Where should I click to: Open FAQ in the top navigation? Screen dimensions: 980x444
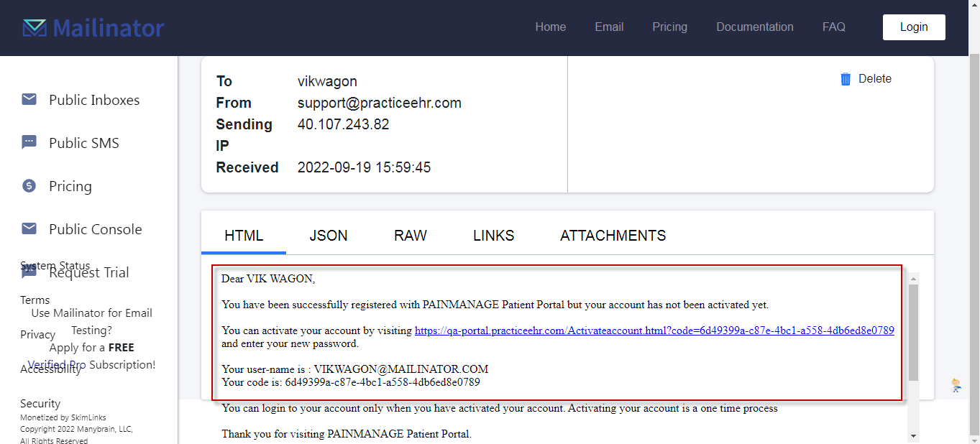pos(834,27)
